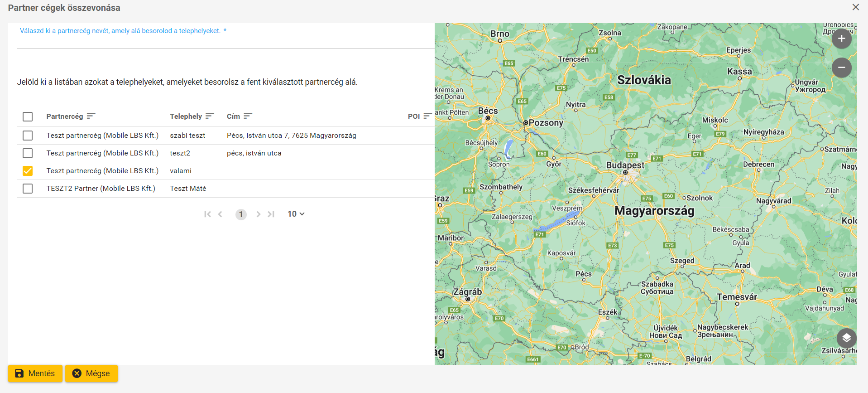Sort by Telephely column icon
This screenshot has width=868, height=393.
pos(209,116)
